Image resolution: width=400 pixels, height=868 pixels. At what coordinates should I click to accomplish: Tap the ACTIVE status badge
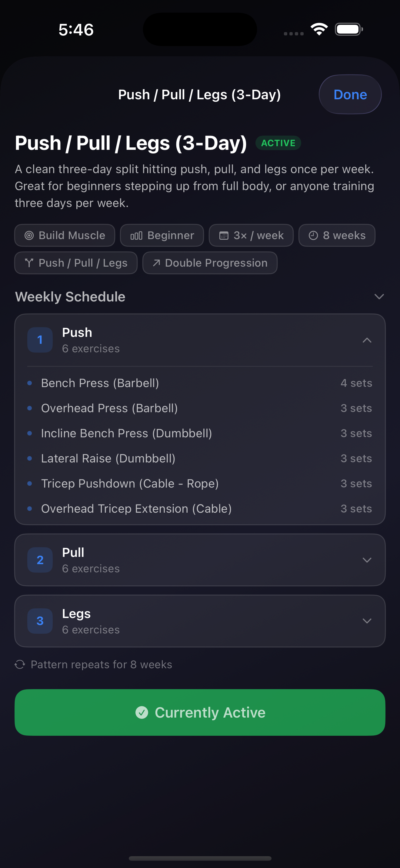(x=278, y=143)
